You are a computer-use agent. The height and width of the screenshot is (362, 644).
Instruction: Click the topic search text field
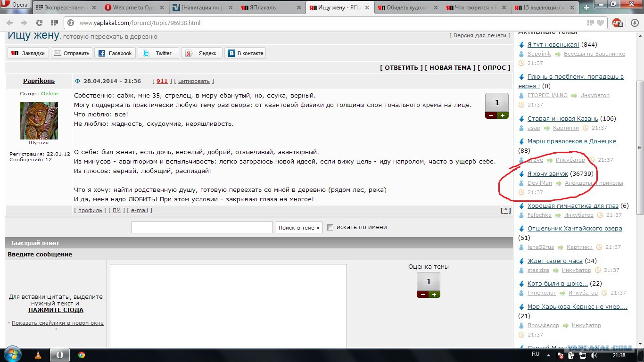pyautogui.click(x=202, y=227)
